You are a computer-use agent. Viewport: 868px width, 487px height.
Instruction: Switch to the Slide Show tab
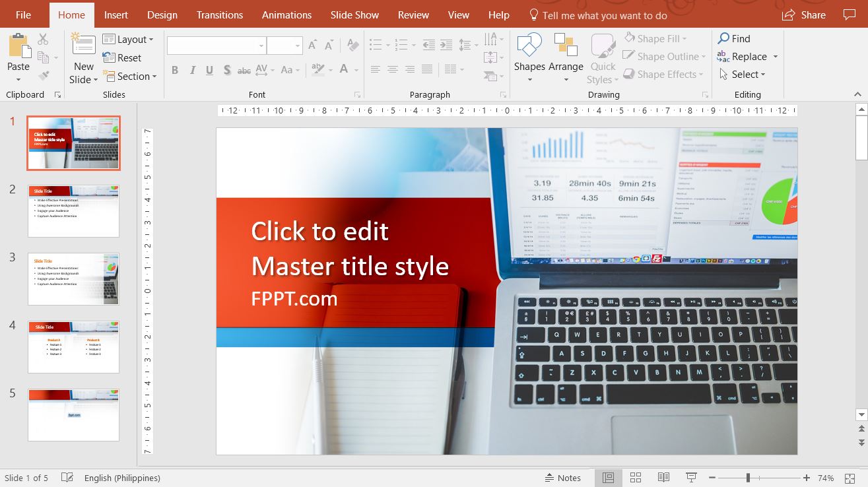click(x=354, y=15)
